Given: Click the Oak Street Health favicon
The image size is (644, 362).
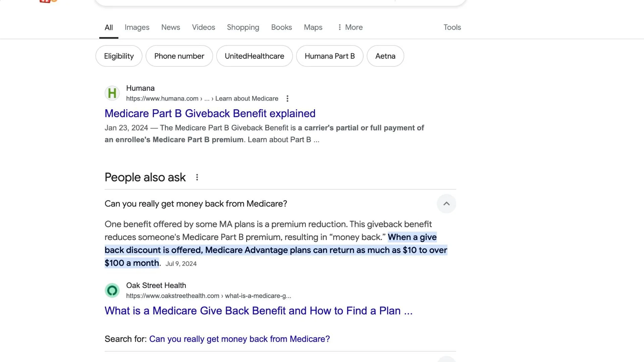Looking at the screenshot, I should (x=112, y=290).
